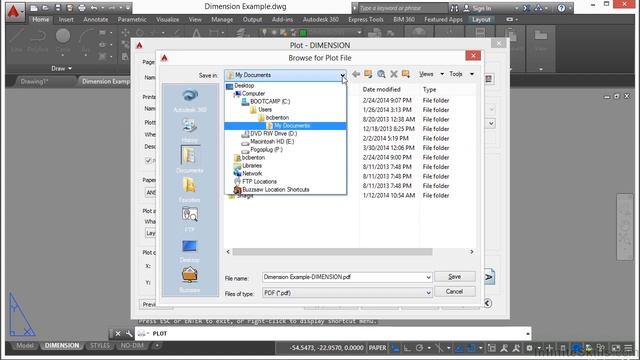The width and height of the screenshot is (640, 360).
Task: Cancel command with X beside command line
Action: (x=118, y=334)
